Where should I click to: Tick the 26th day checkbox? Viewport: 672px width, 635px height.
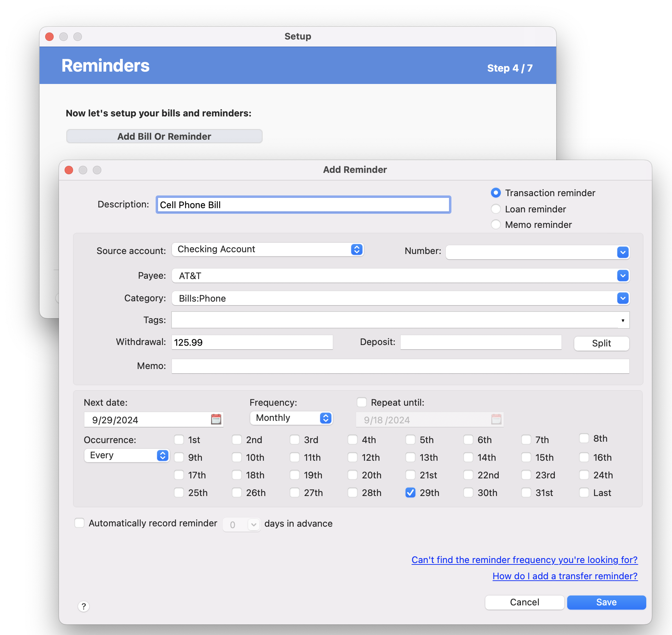coord(237,492)
